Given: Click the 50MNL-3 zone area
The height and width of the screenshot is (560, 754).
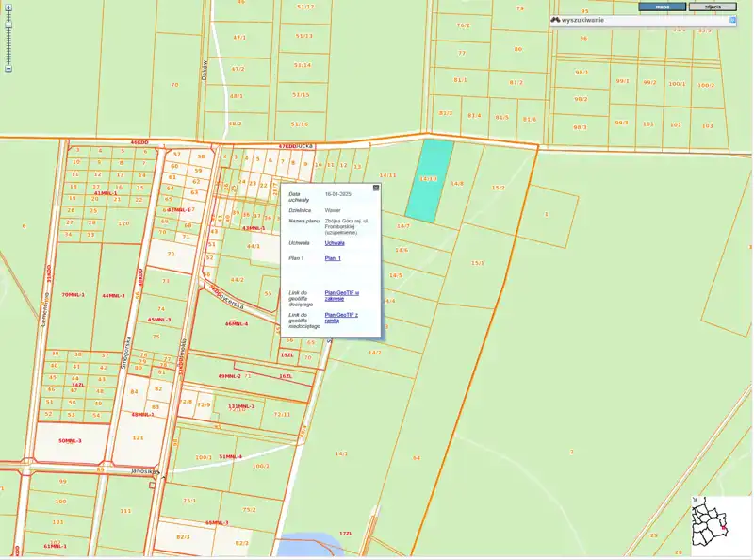Looking at the screenshot, I should point(70,440).
